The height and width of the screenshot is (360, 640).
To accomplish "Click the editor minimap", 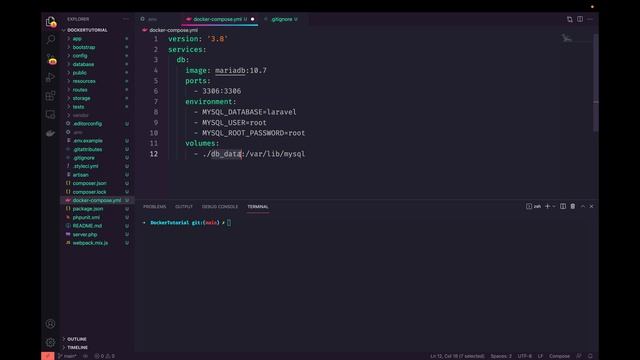I will (576, 39).
